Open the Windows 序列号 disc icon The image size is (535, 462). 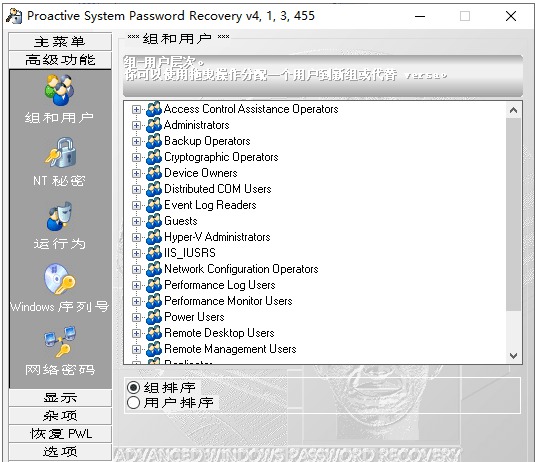60,279
